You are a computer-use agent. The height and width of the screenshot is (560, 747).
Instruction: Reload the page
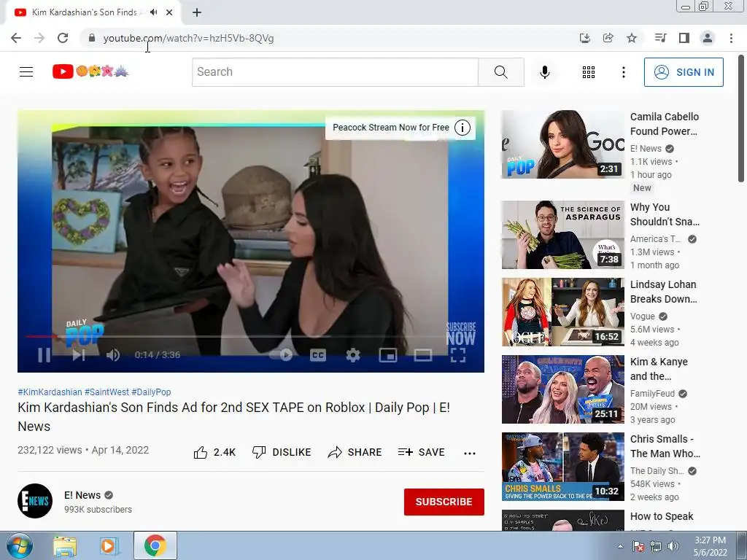pos(63,38)
